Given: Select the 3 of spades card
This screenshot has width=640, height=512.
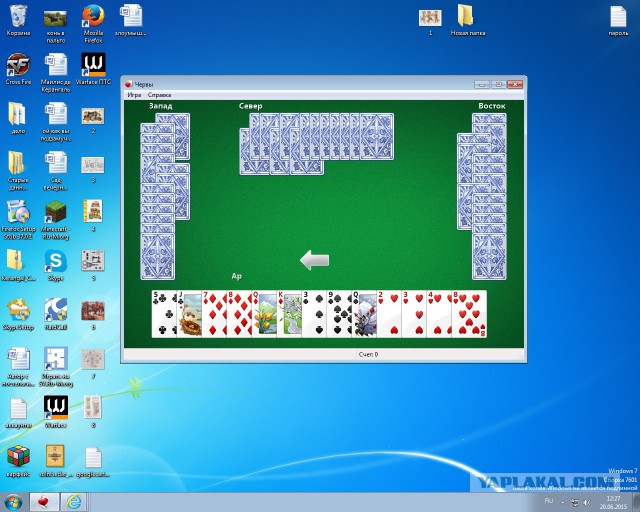Looking at the screenshot, I should [314, 314].
